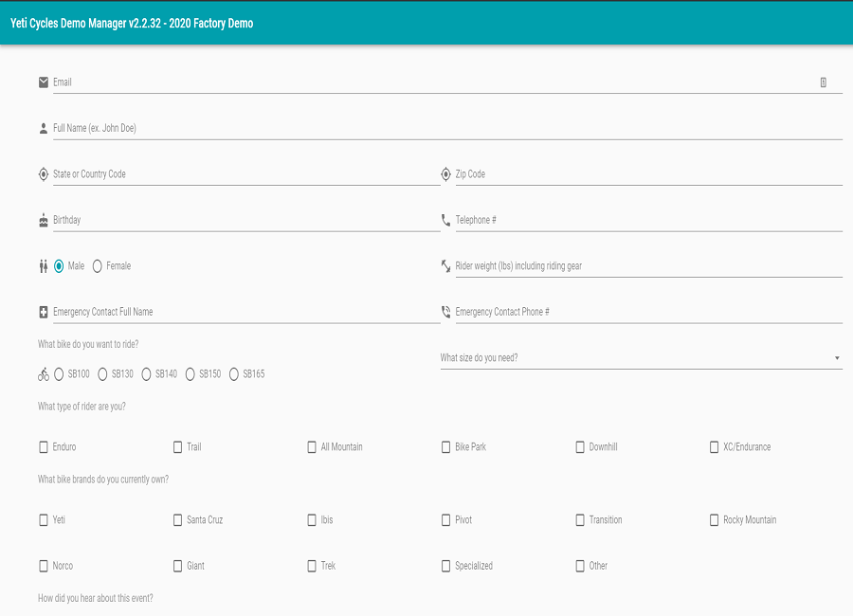The width and height of the screenshot is (853, 616).
Task: Choose the SB150 bike option
Action: click(190, 374)
